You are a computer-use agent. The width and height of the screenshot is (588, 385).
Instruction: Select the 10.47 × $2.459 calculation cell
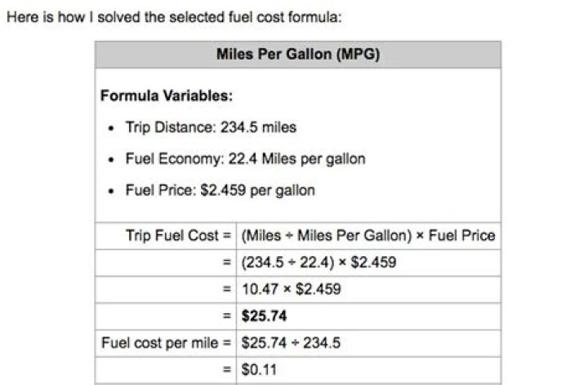click(x=291, y=290)
